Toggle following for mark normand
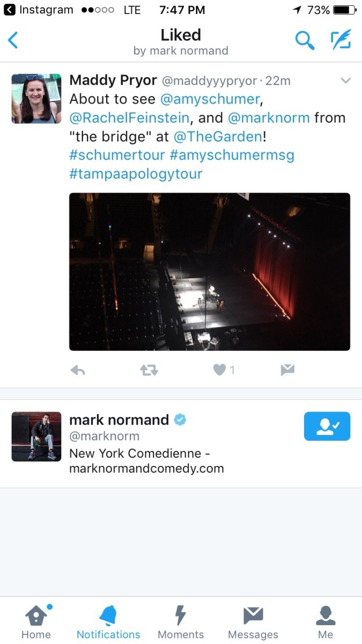Image resolution: width=362 pixels, height=644 pixels. [327, 426]
